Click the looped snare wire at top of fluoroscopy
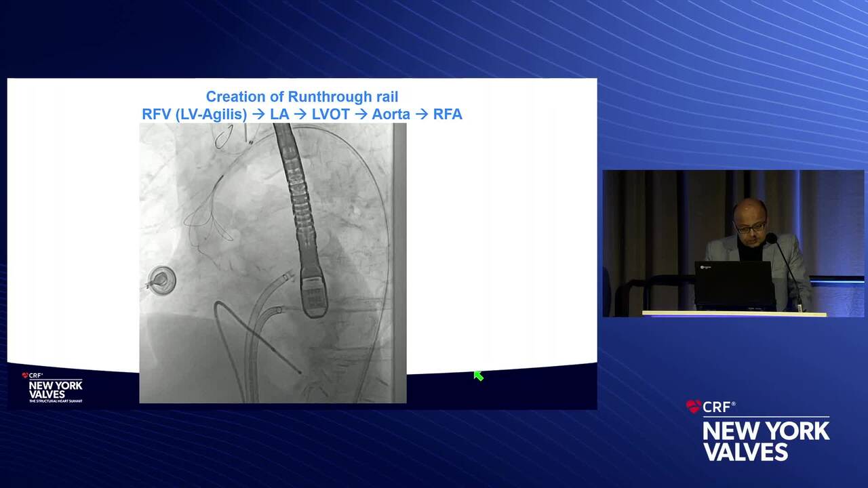Screen dimensions: 868x488 (222, 138)
